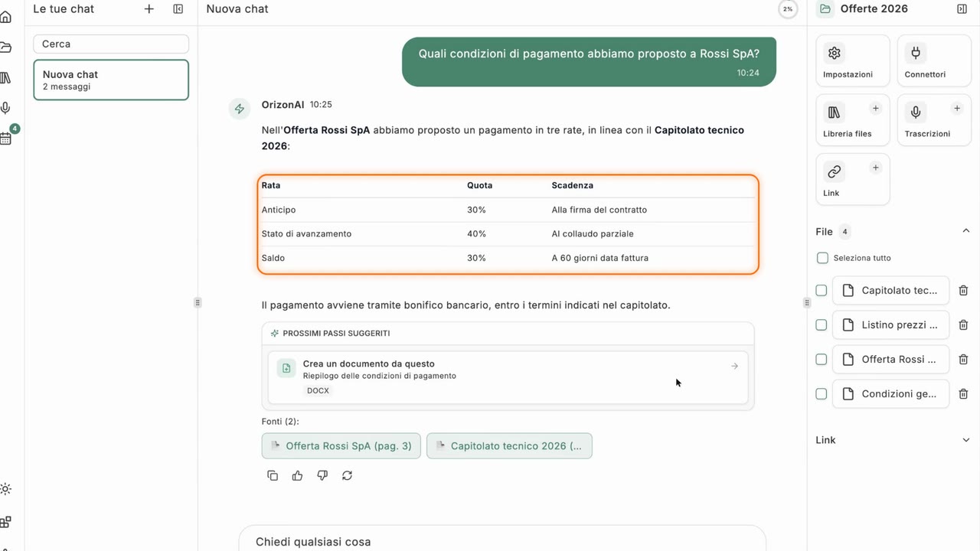Select the Nuova chat conversation
The image size is (980, 551).
(111, 80)
